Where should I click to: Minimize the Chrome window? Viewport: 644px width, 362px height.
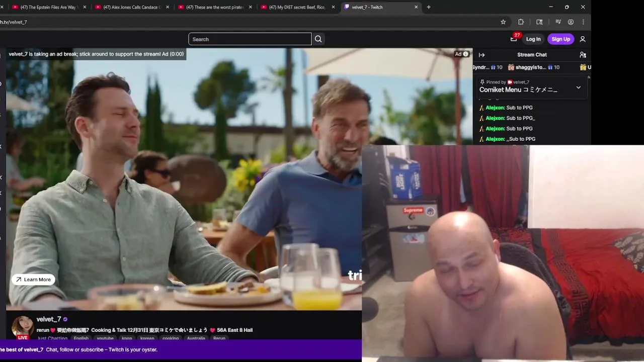click(x=551, y=7)
